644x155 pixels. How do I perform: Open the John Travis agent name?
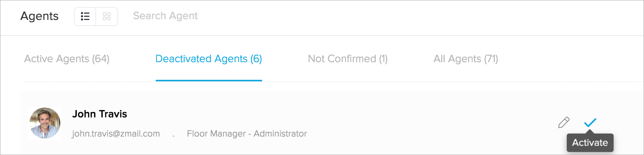pyautogui.click(x=99, y=114)
